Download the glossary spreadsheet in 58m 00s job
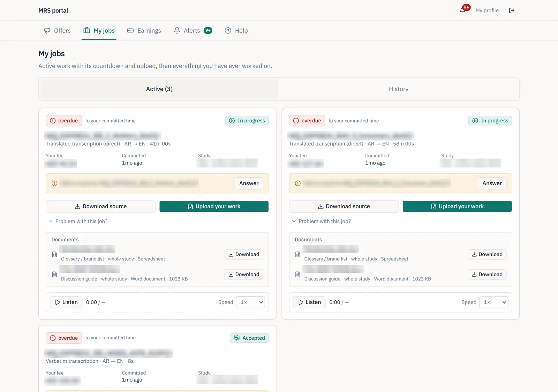Viewport: 558px width, 392px height. [487, 254]
